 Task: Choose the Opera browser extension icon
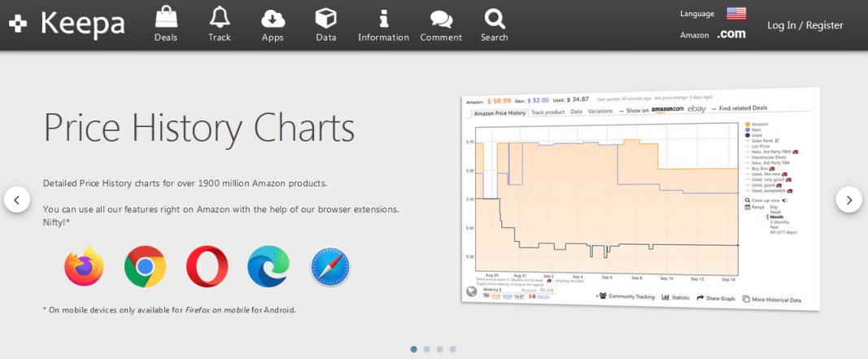click(207, 266)
